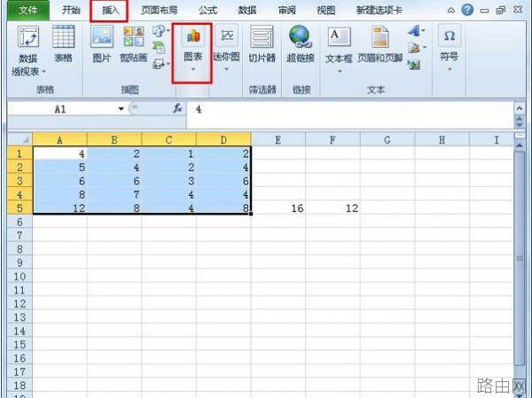Expand the PivotTable dropdown arrow

[43, 72]
